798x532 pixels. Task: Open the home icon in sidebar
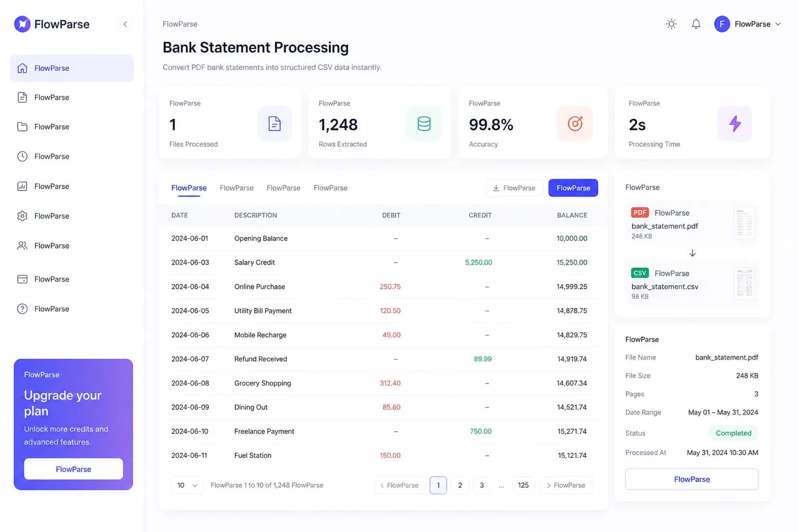(x=22, y=68)
